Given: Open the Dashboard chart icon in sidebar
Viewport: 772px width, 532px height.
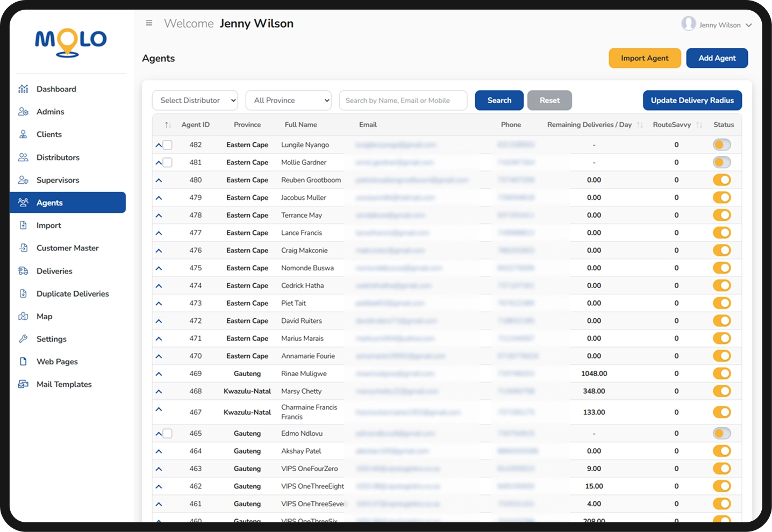Looking at the screenshot, I should (23, 89).
